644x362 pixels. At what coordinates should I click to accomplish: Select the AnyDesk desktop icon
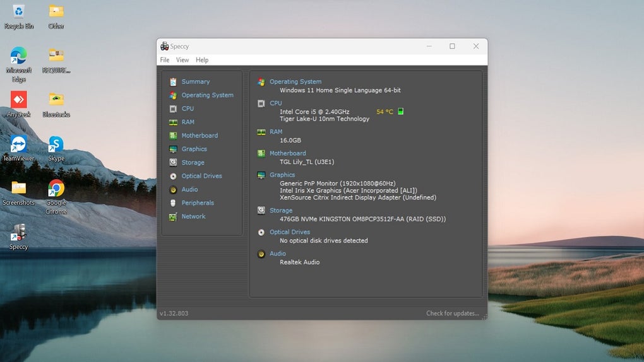click(x=18, y=104)
